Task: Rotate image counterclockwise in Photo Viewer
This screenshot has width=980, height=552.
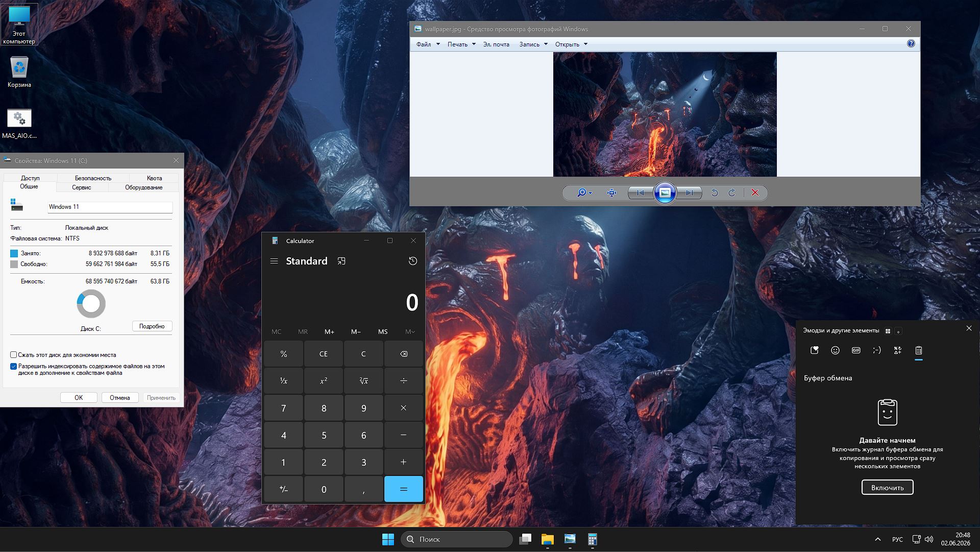Action: pos(715,193)
